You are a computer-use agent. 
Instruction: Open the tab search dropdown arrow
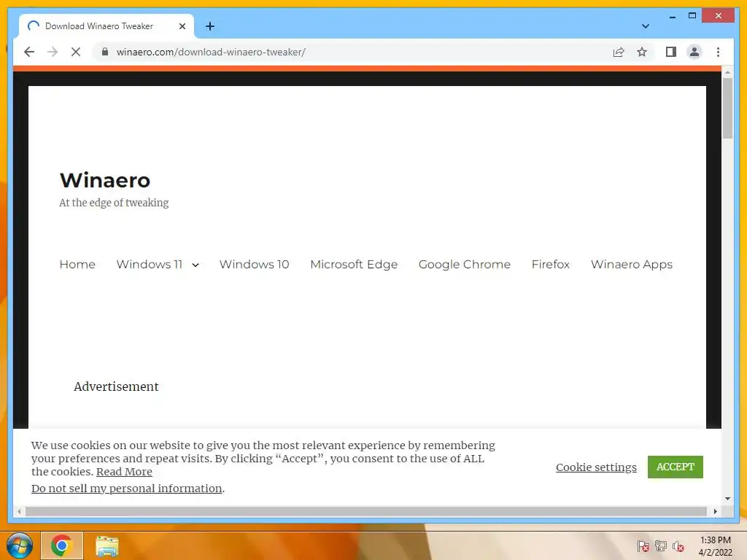coord(645,26)
